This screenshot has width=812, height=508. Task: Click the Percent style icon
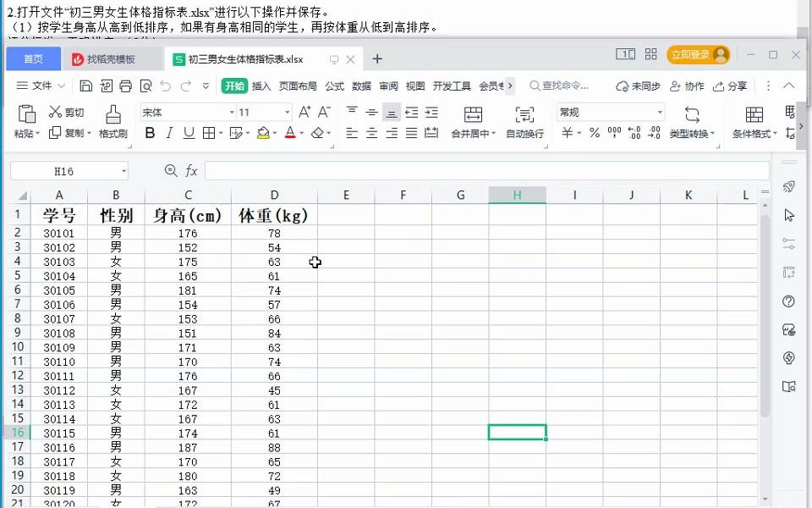click(x=594, y=133)
